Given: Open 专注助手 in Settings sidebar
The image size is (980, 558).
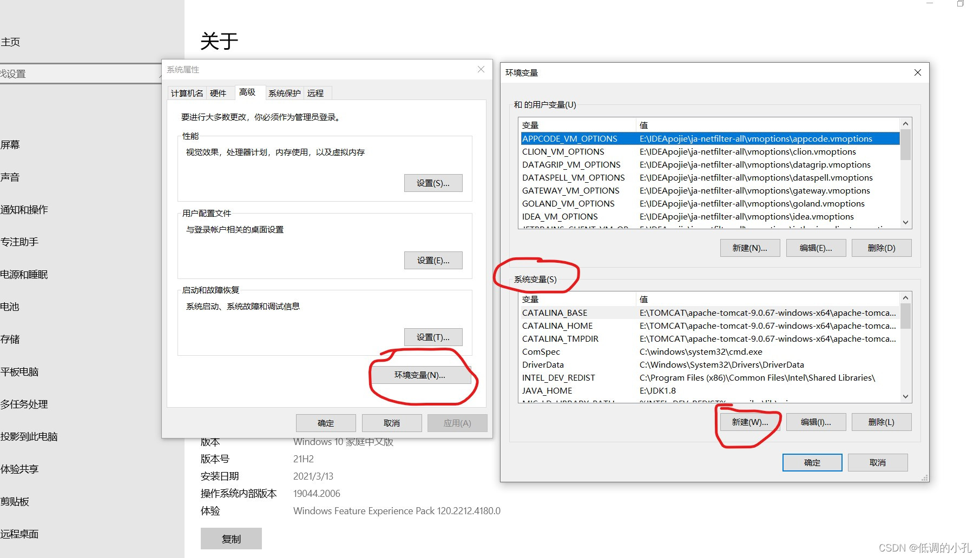Looking at the screenshot, I should click(19, 242).
